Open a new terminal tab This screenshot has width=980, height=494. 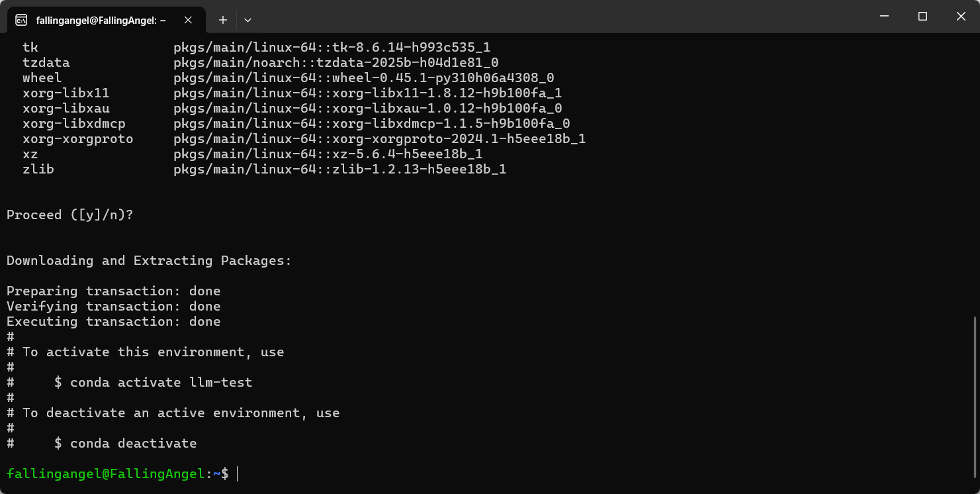[223, 20]
